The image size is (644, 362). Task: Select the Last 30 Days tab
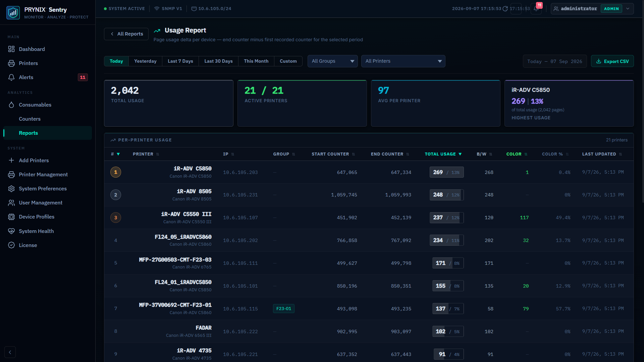[218, 61]
